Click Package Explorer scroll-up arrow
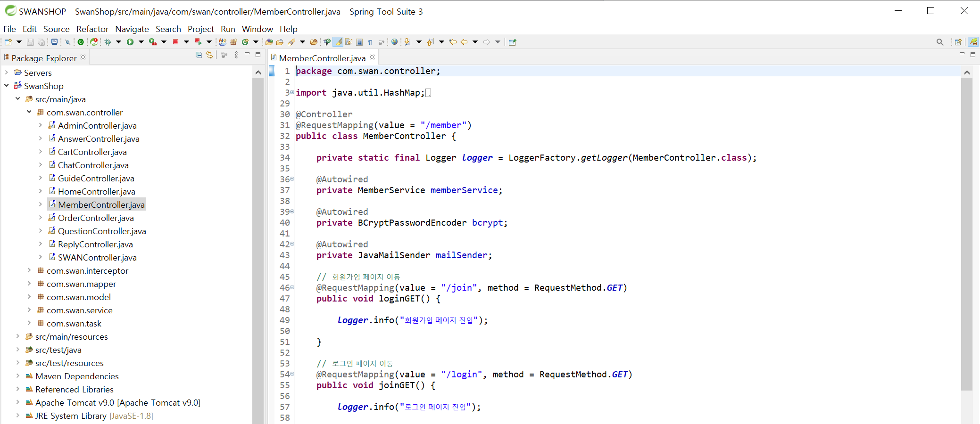 pyautogui.click(x=258, y=73)
